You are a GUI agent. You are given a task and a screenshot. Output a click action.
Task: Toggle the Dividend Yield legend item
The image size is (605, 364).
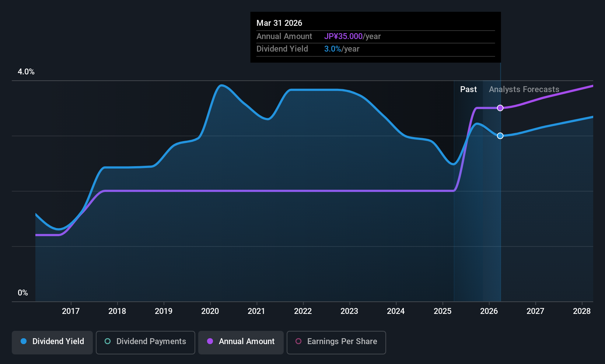tap(52, 342)
